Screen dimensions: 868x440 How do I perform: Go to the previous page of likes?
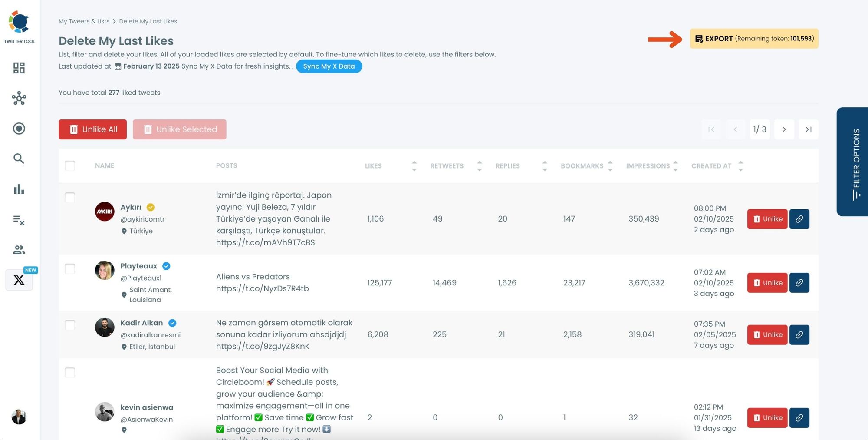[736, 129]
